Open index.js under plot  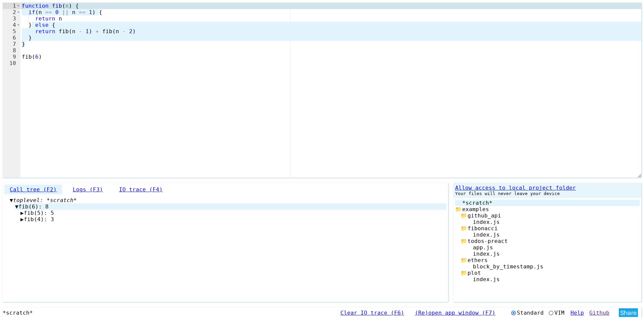click(486, 279)
